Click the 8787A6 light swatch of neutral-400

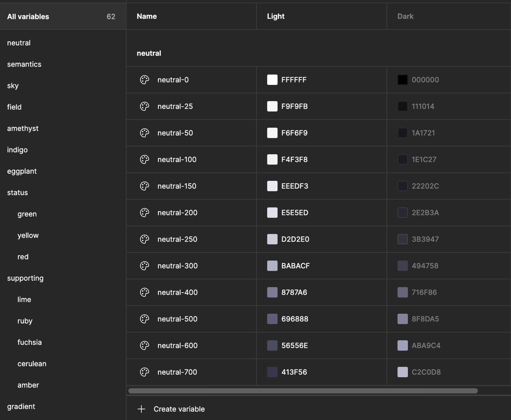tap(272, 292)
